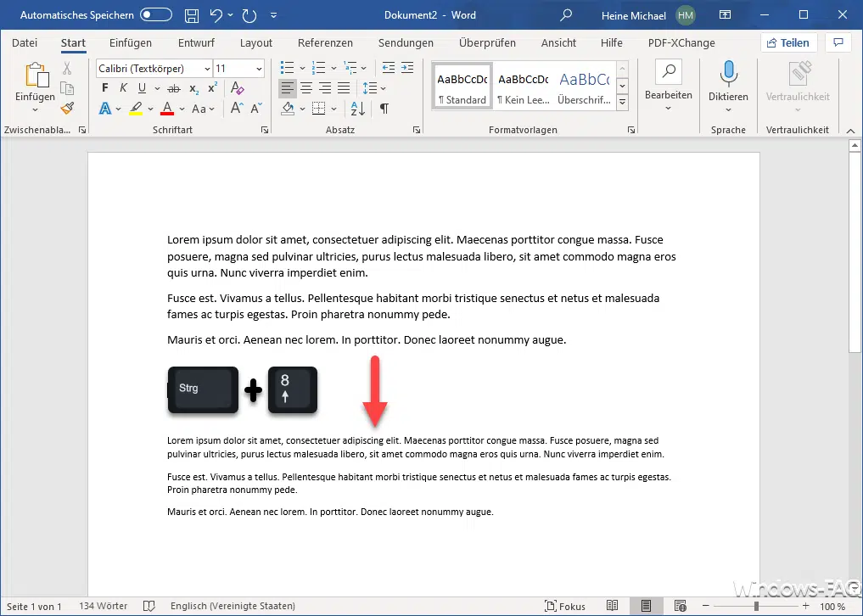Switch to the Einfügen ribbon tab
Screen dimensions: 863x616
(130, 42)
